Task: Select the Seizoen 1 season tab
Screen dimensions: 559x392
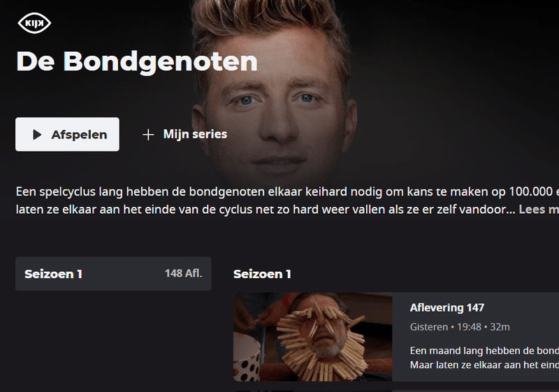Action: (x=113, y=274)
